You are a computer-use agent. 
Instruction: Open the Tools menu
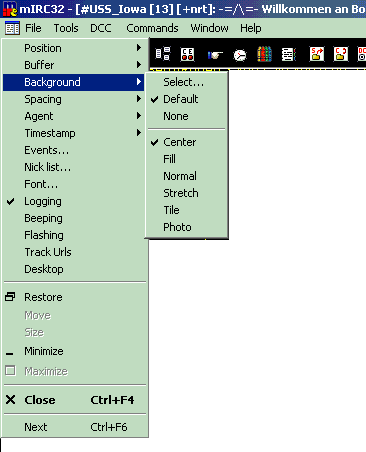coord(66,28)
